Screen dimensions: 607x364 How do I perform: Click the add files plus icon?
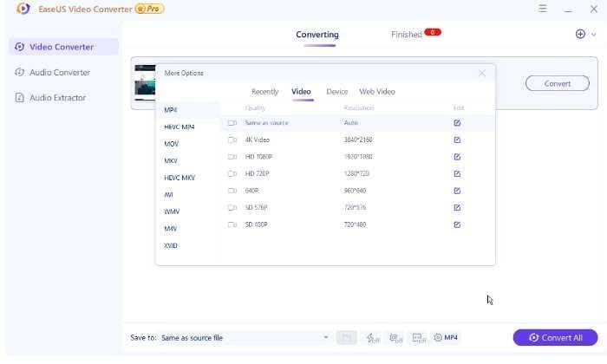(x=580, y=34)
